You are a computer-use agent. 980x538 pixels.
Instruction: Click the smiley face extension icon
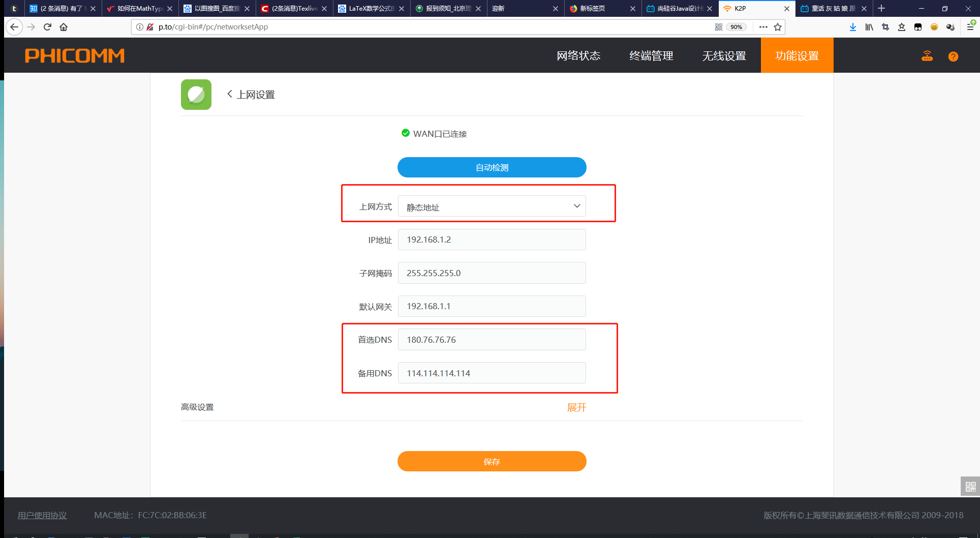[x=934, y=27]
